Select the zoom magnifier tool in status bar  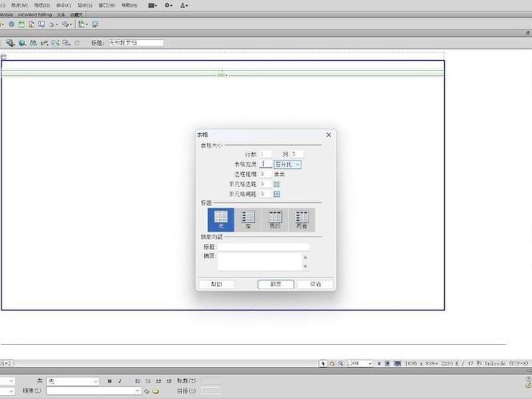point(341,363)
